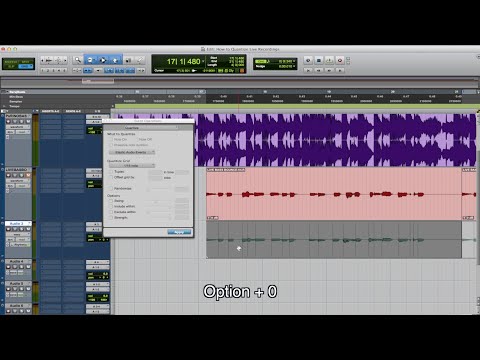
Task: Click the LIVE BASS BOUNCE clip
Action: coord(334,194)
